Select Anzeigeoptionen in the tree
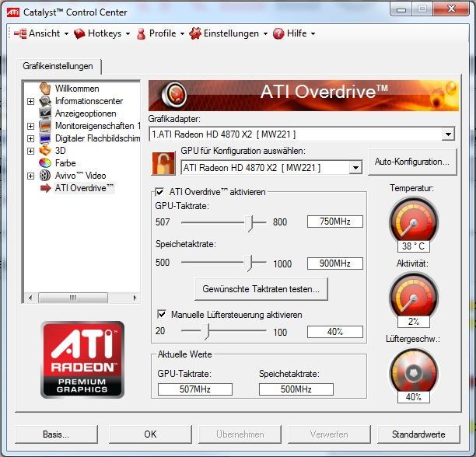 pyautogui.click(x=86, y=113)
